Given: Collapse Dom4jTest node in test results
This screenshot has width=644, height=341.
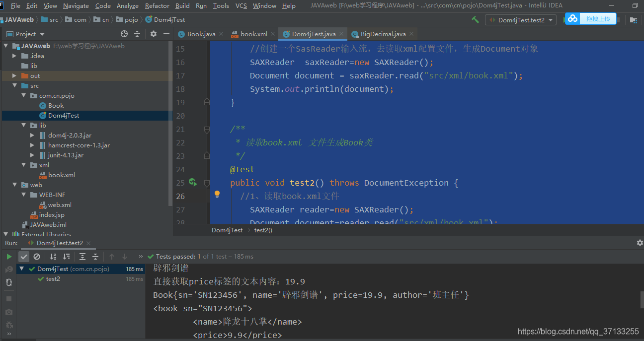Looking at the screenshot, I should [x=22, y=269].
